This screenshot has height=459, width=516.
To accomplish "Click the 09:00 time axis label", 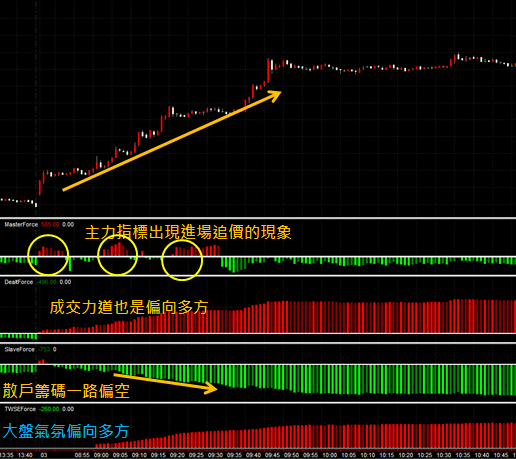I will point(101,455).
